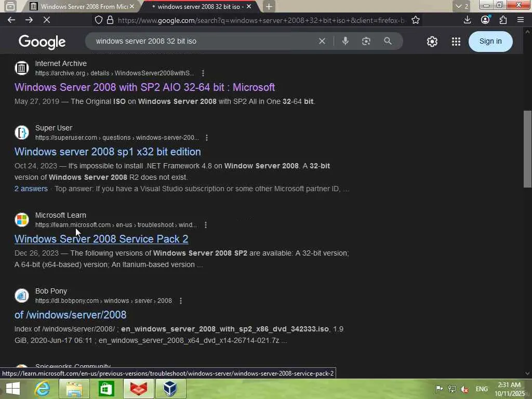The image size is (532, 399).
Task: Sign in to Google
Action: 490,42
